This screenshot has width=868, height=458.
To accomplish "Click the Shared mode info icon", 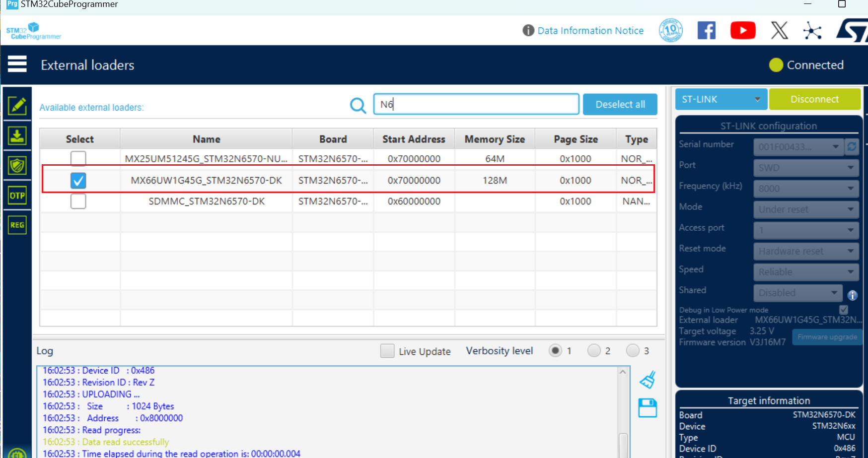I will [853, 295].
